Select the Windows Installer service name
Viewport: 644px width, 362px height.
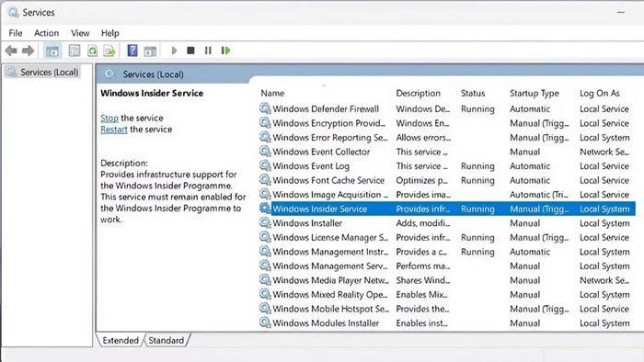[307, 223]
